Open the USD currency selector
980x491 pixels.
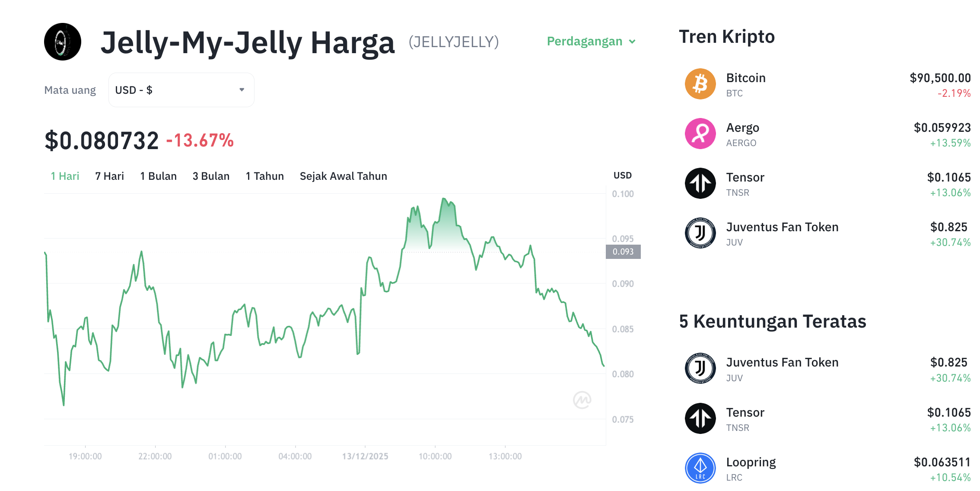coord(181,89)
